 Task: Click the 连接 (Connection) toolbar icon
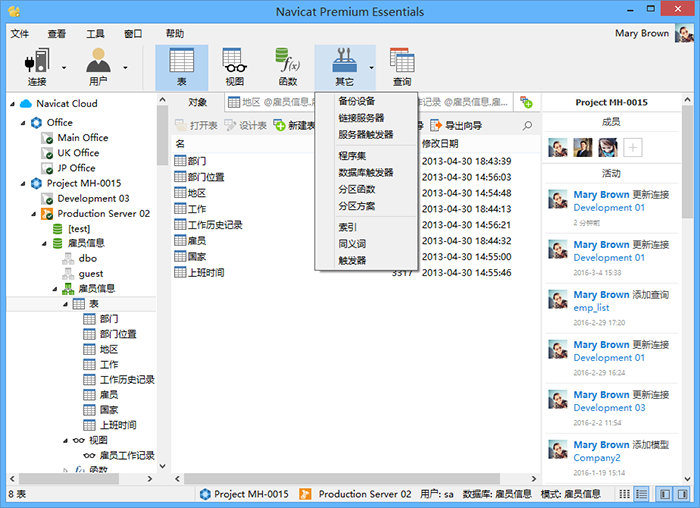[37, 67]
